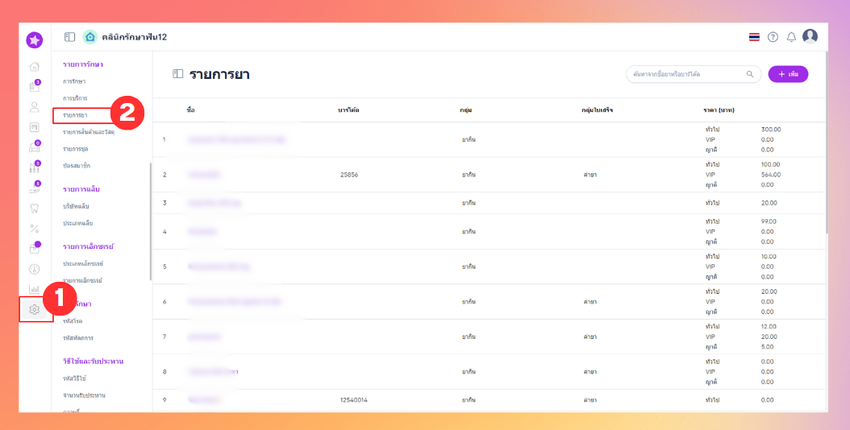Click the percent icon in sidebar
The image size is (850, 430).
pyautogui.click(x=34, y=228)
